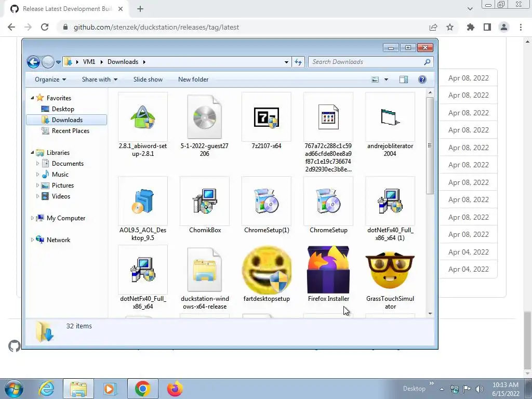Screen dimensions: 532x399
Task: Select the ChromeSetup(1) file icon
Action: [x=267, y=201]
